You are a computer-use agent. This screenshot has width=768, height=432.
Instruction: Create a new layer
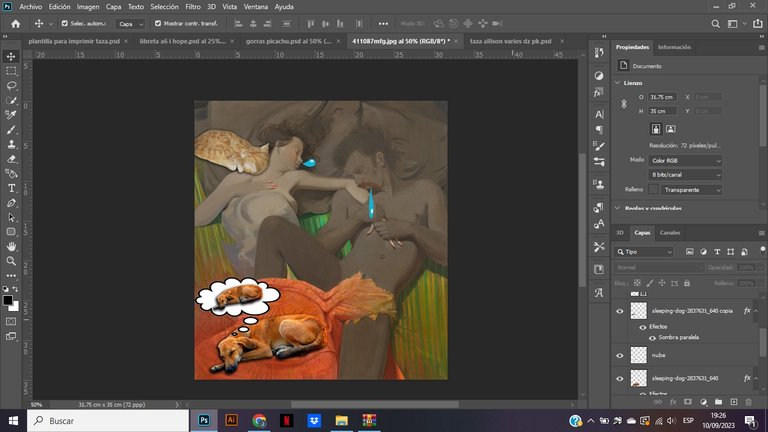pyautogui.click(x=733, y=402)
